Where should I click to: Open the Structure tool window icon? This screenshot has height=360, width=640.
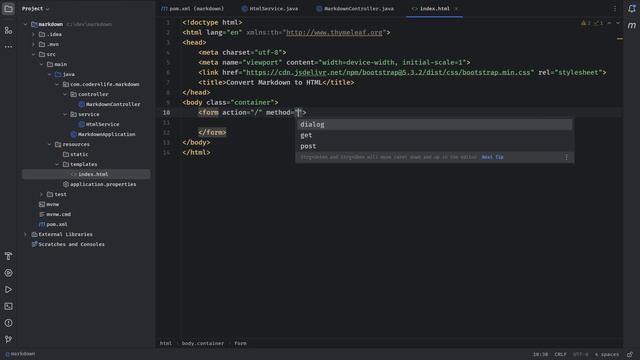pyautogui.click(x=8, y=31)
